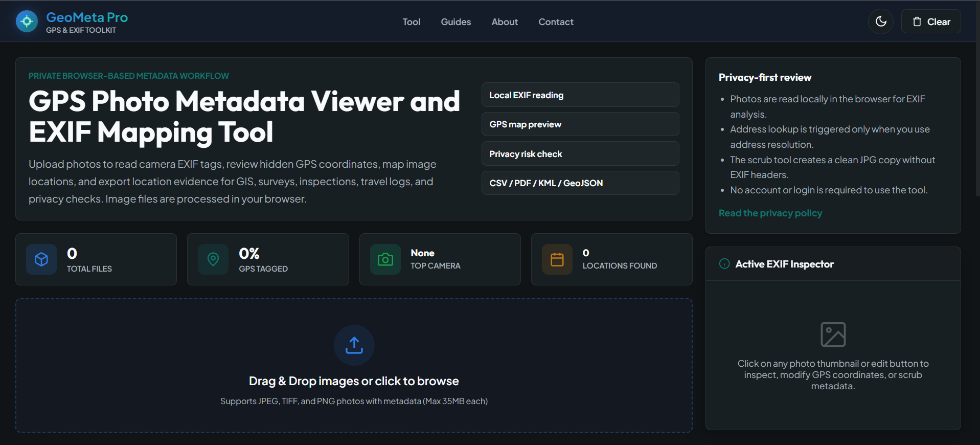Click the TOTAL FILES label
The height and width of the screenshot is (445, 980).
tap(89, 269)
